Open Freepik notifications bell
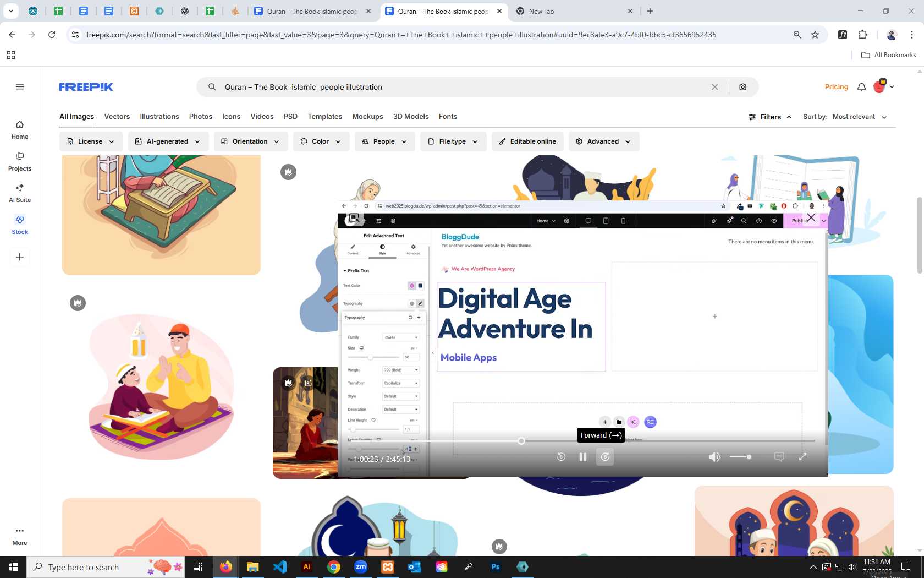Image resolution: width=924 pixels, height=578 pixels. coord(861,87)
